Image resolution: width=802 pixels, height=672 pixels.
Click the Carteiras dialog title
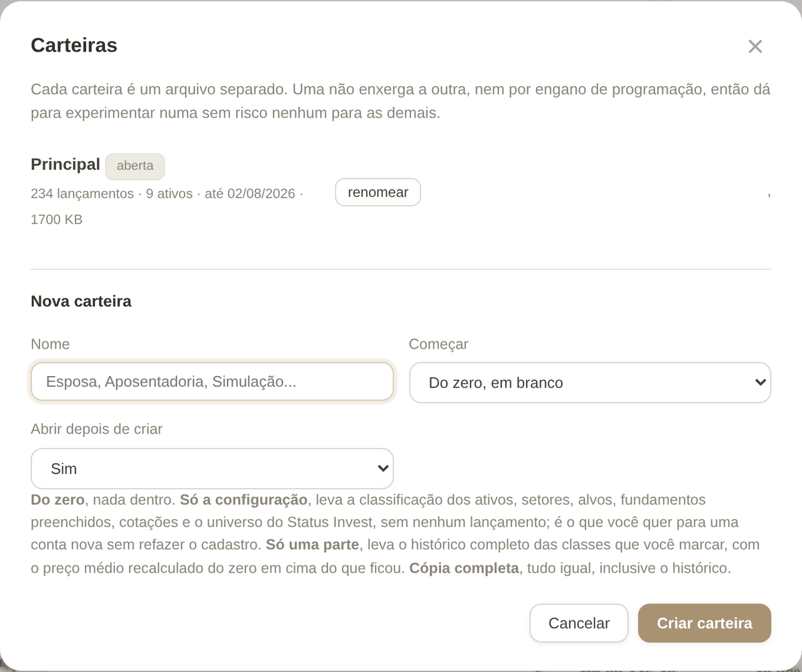point(74,45)
